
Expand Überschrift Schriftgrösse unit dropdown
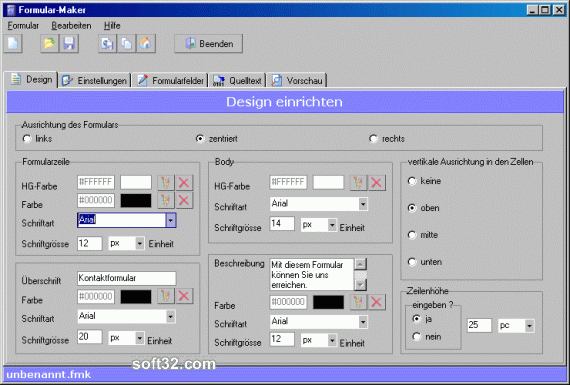click(x=140, y=338)
